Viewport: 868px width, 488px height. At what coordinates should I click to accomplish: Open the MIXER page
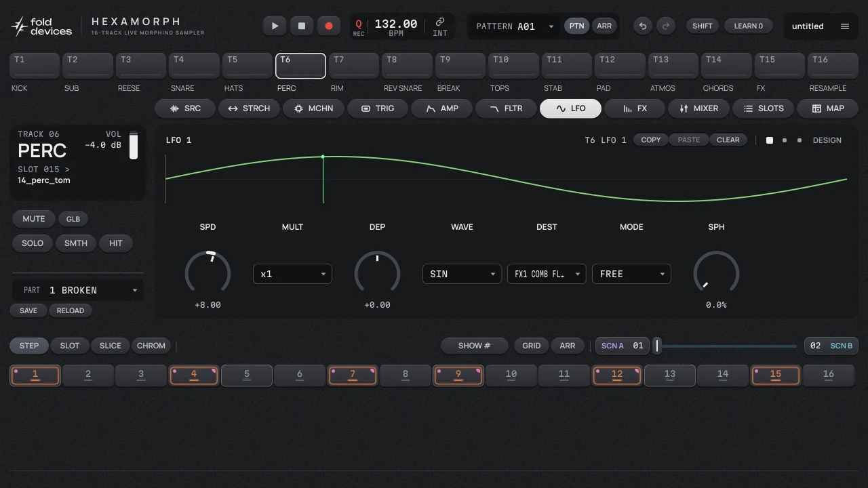(698, 108)
